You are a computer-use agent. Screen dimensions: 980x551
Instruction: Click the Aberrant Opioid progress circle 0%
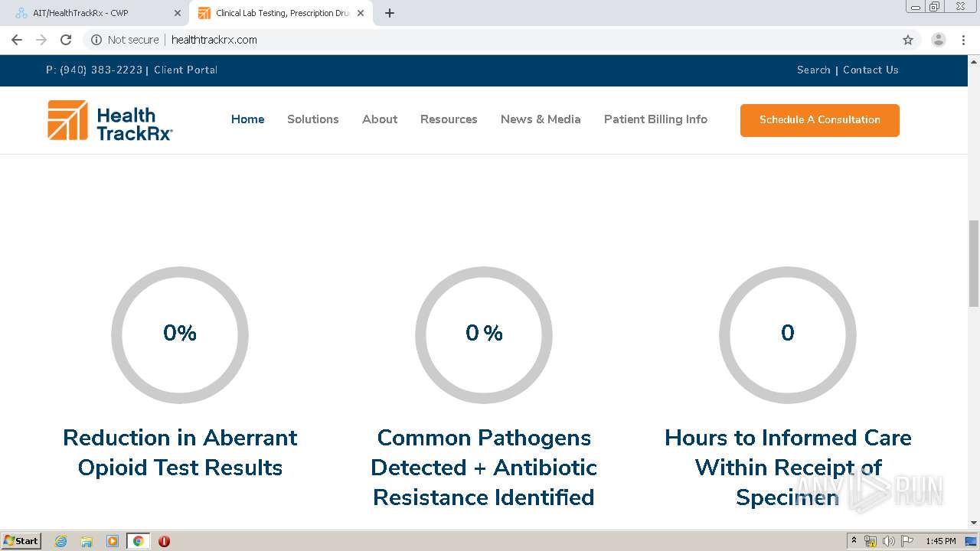click(180, 334)
